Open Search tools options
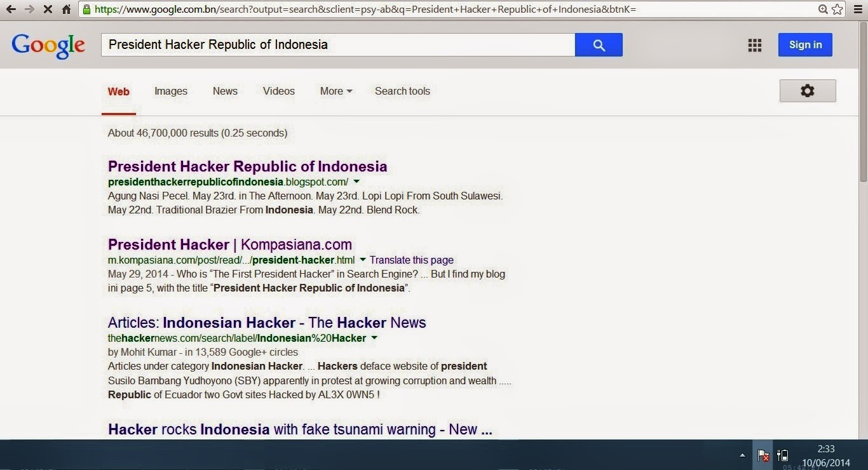868x470 pixels. [402, 91]
